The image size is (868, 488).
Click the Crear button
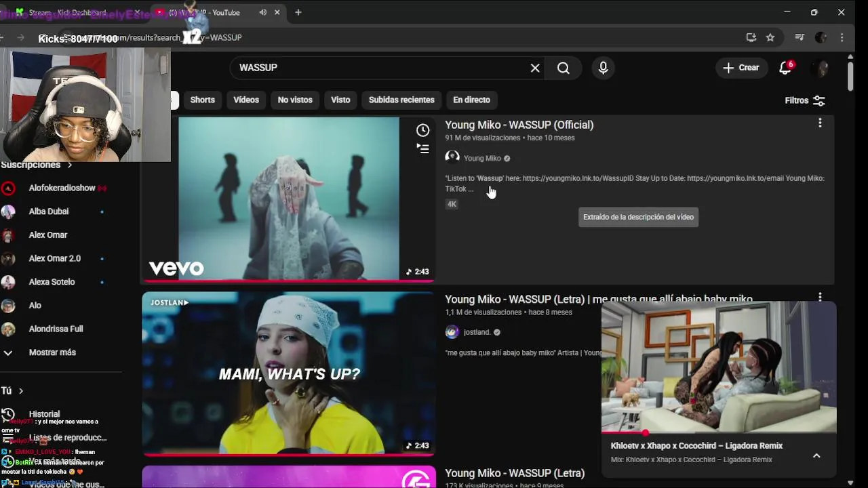pos(741,68)
